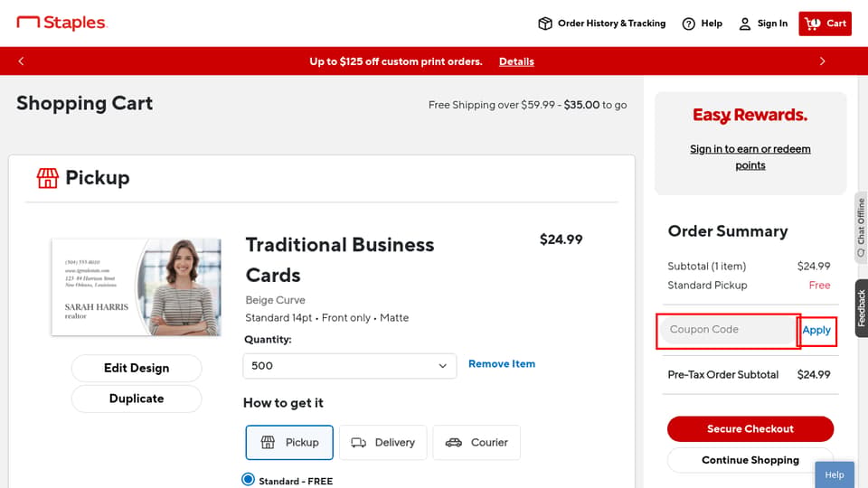Click the Easy Rewards logo
Image resolution: width=868 pixels, height=488 pixels.
(750, 115)
